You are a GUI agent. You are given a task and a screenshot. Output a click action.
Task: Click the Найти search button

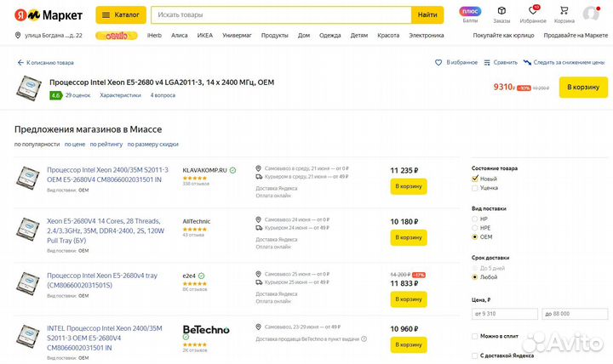[427, 14]
